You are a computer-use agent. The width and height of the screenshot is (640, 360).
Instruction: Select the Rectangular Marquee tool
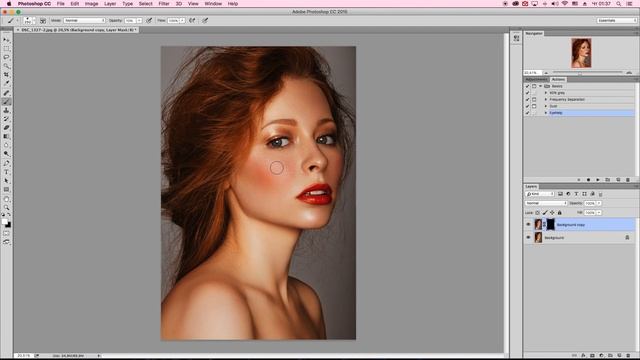[6, 49]
